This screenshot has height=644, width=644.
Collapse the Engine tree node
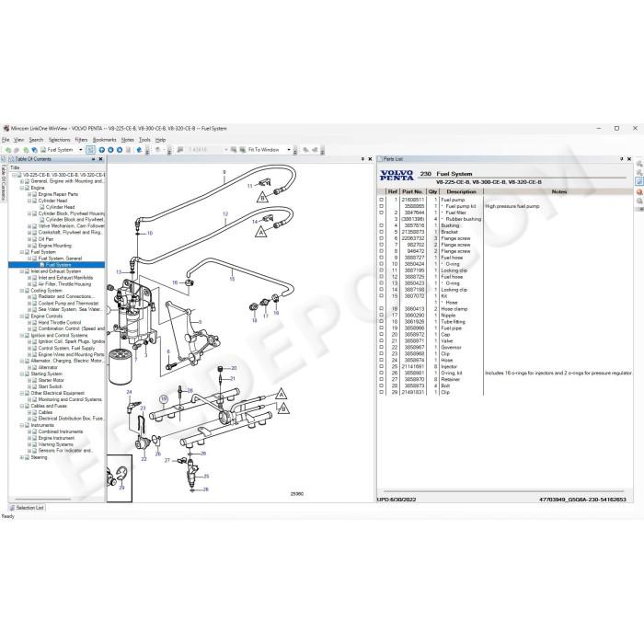pyautogui.click(x=22, y=188)
